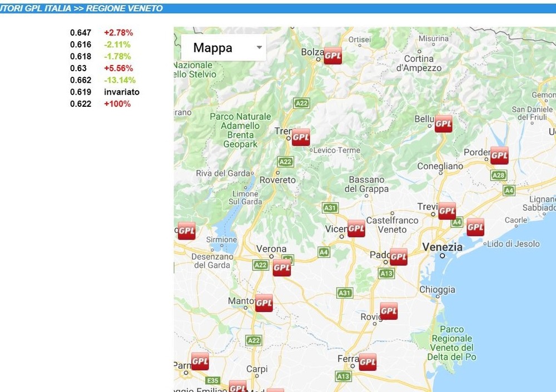Select the -1.78% price change
556x392 pixels.
click(117, 56)
